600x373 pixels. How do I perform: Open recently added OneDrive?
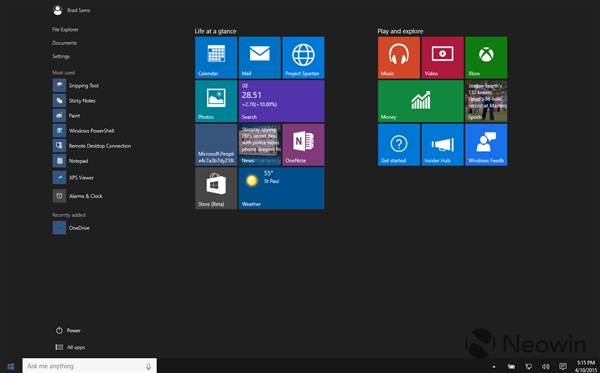(x=71, y=228)
